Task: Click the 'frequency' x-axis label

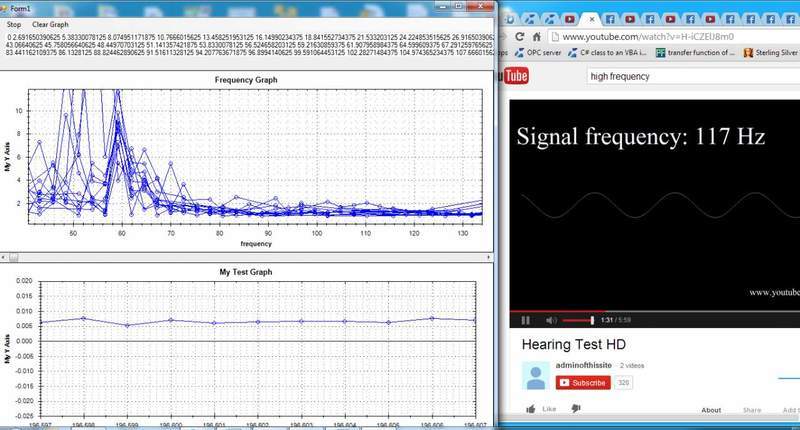Action: coord(256,244)
